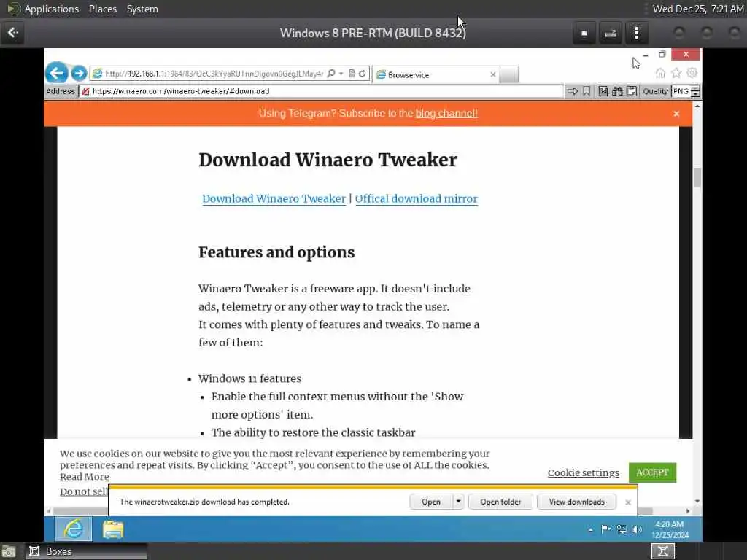Click the Browservice go arrow button
The height and width of the screenshot is (560, 747).
[x=572, y=91]
